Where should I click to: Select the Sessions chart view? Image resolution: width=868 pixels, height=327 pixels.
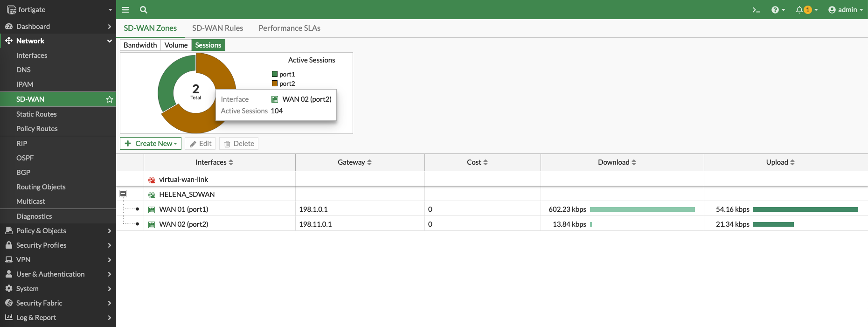(208, 45)
